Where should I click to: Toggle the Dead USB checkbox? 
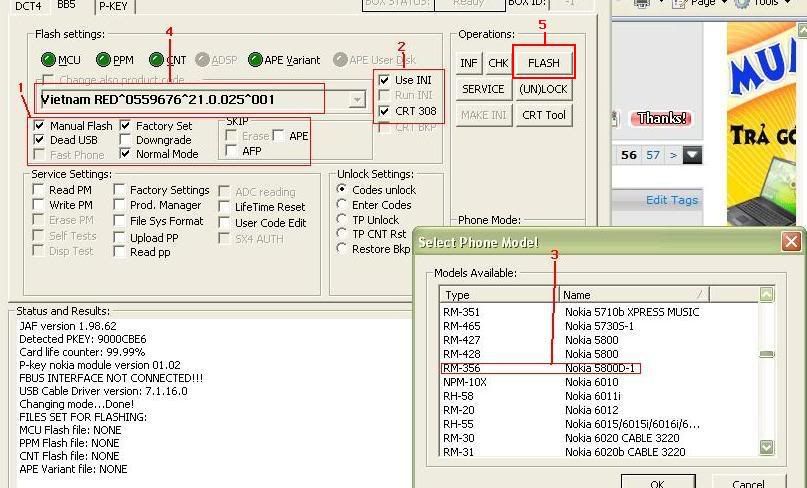pyautogui.click(x=39, y=140)
